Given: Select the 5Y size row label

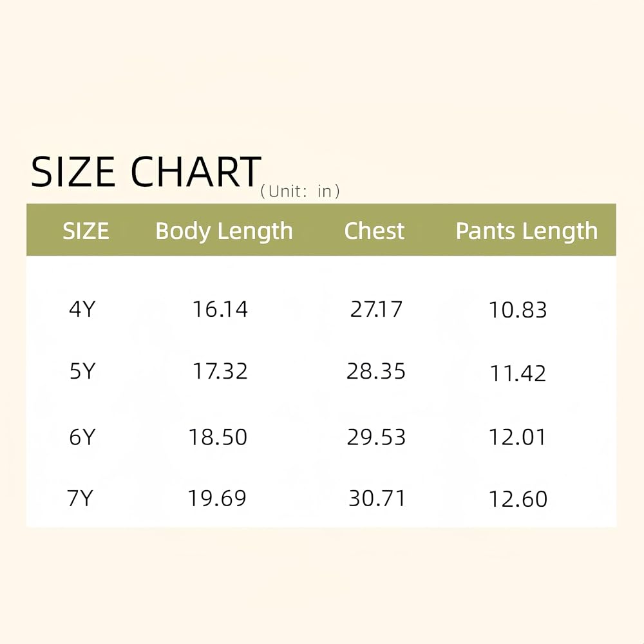Looking at the screenshot, I should coord(82,371).
